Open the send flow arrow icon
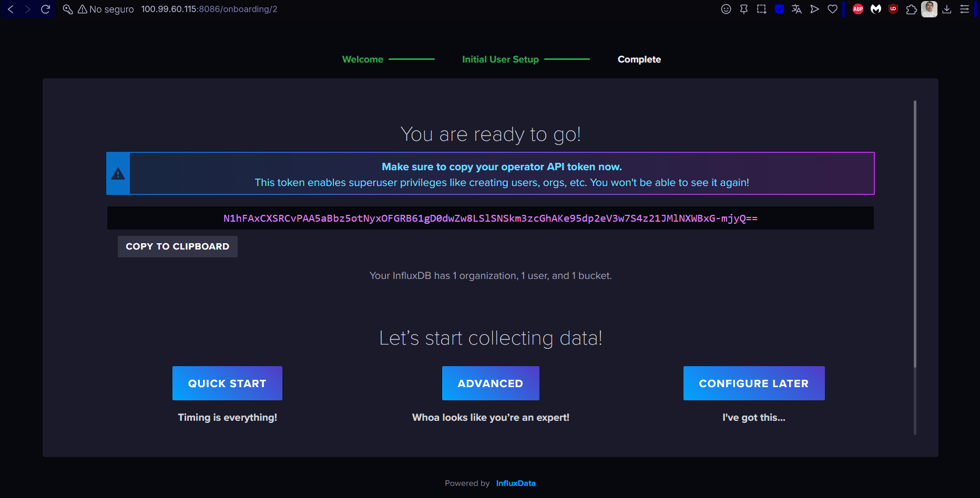Viewport: 980px width, 498px height. point(814,9)
